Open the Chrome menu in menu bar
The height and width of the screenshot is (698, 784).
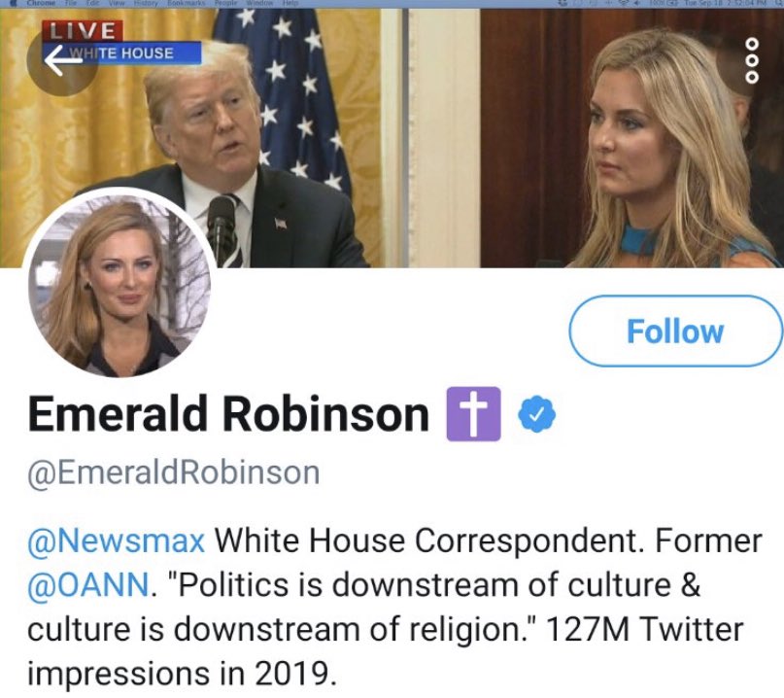point(42,3)
